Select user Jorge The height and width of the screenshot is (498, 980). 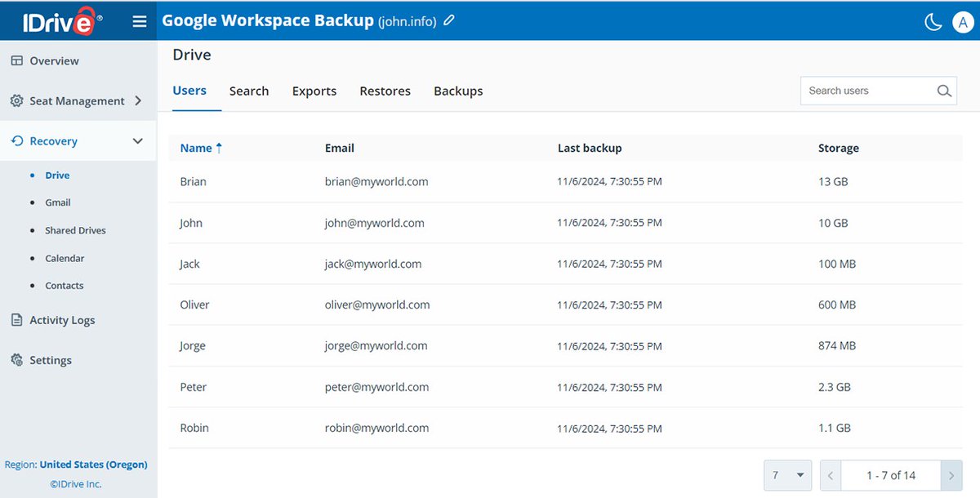[x=193, y=345]
